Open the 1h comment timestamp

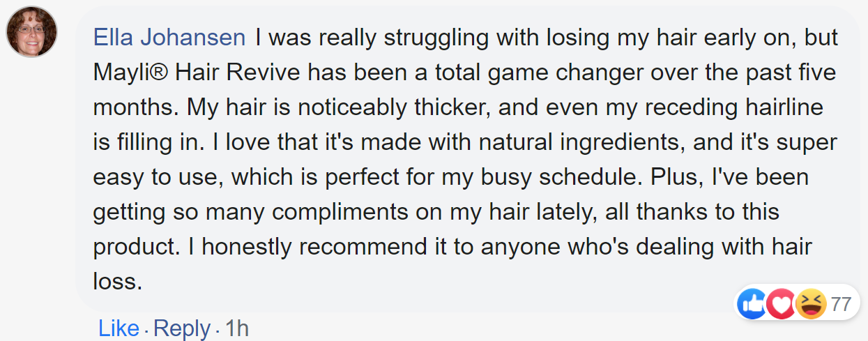pyautogui.click(x=237, y=328)
